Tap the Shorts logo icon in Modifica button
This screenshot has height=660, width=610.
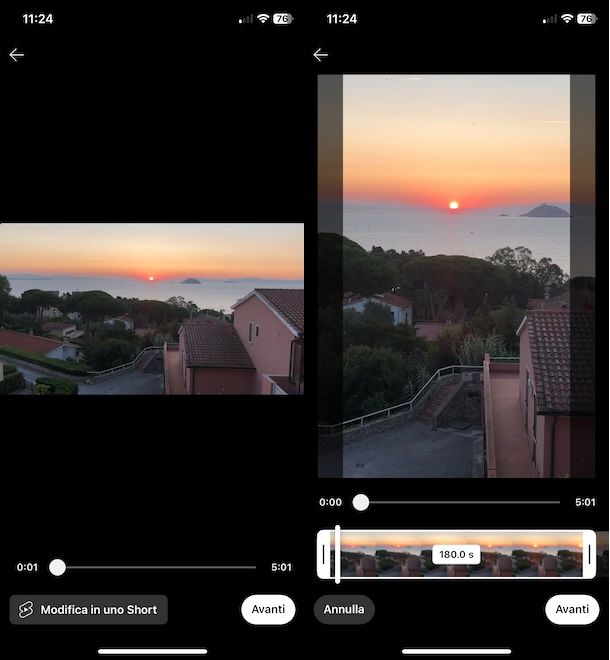click(26, 609)
